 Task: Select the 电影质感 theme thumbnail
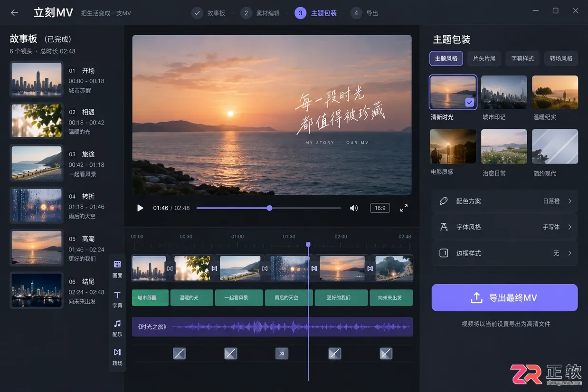(453, 146)
